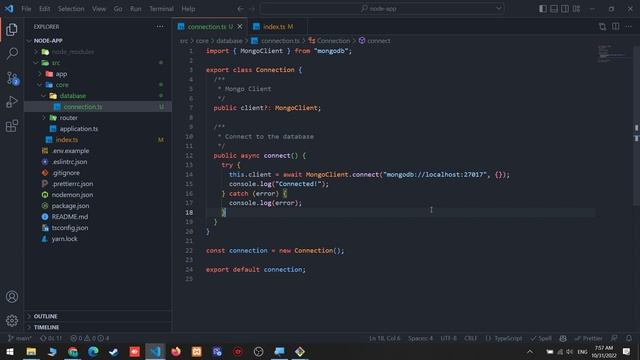Click Ln 18, Col 6 cursor position
640x360 pixels.
(x=384, y=338)
